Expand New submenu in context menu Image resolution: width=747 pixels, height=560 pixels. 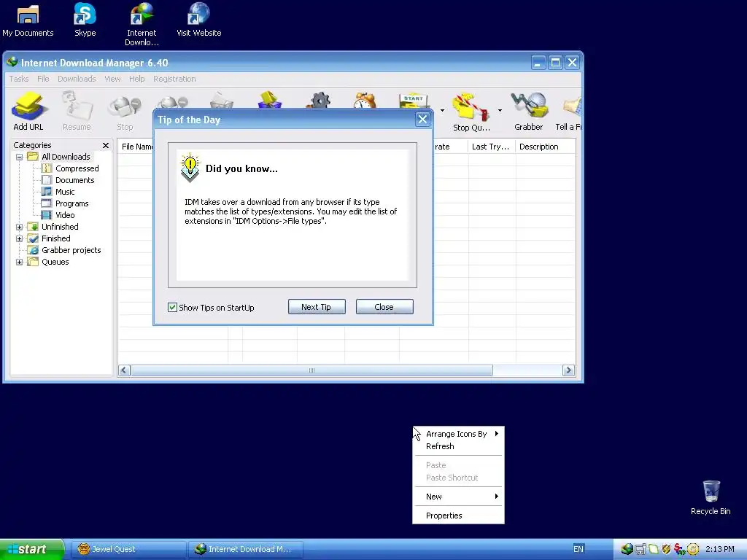(x=458, y=496)
